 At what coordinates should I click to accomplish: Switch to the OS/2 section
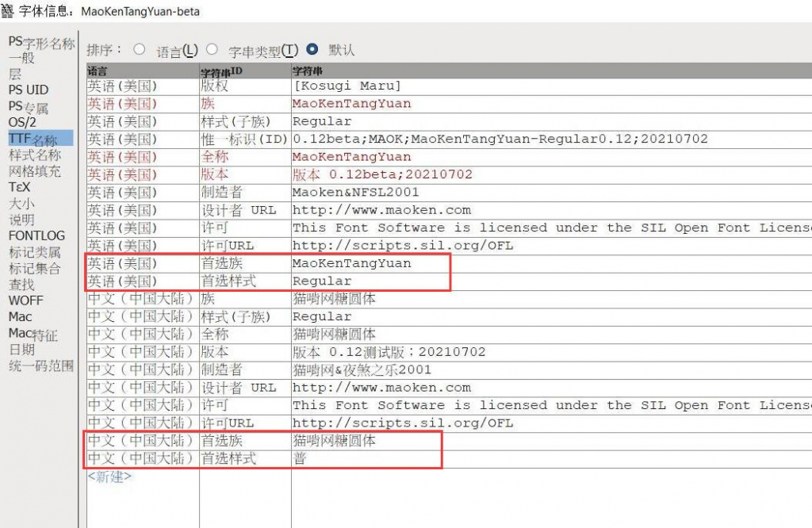(x=22, y=122)
